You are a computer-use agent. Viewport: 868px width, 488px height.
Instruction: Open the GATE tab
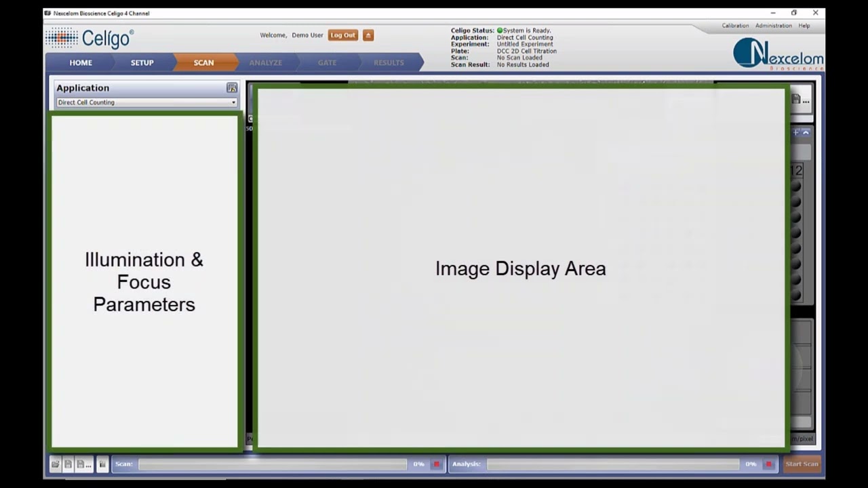pos(327,62)
